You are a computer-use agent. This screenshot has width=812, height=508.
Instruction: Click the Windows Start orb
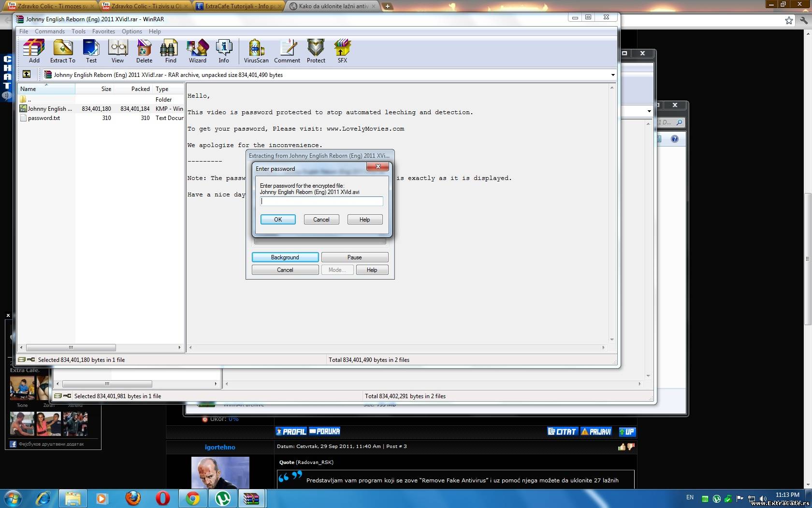tap(13, 498)
